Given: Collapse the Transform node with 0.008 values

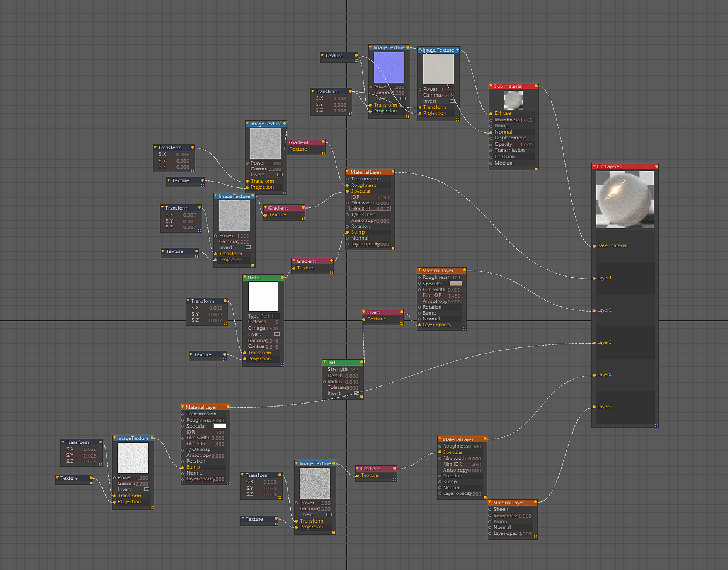Looking at the screenshot, I should (x=313, y=91).
